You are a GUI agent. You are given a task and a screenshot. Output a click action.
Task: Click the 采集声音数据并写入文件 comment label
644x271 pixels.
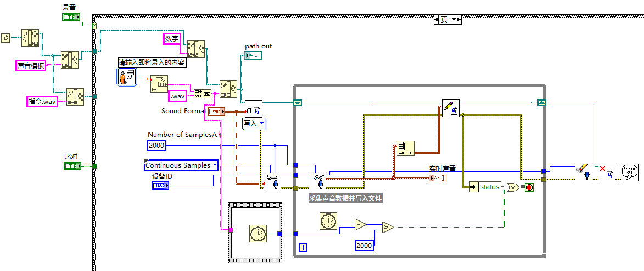(x=345, y=198)
